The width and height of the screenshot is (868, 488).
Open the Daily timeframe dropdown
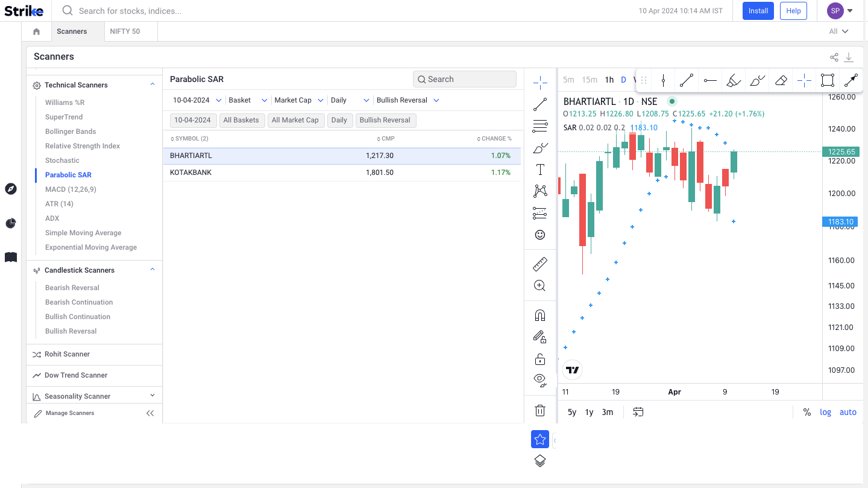point(350,100)
